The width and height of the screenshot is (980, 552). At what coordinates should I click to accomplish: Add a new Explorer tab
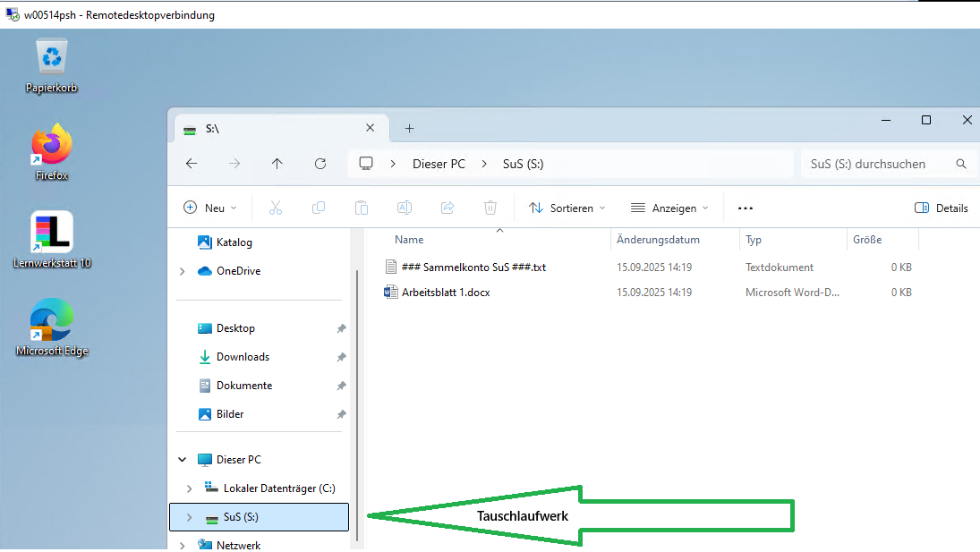[x=409, y=129]
